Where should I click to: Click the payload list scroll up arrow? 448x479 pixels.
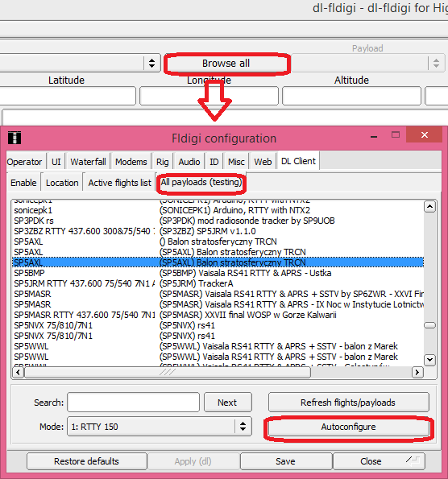click(x=429, y=207)
